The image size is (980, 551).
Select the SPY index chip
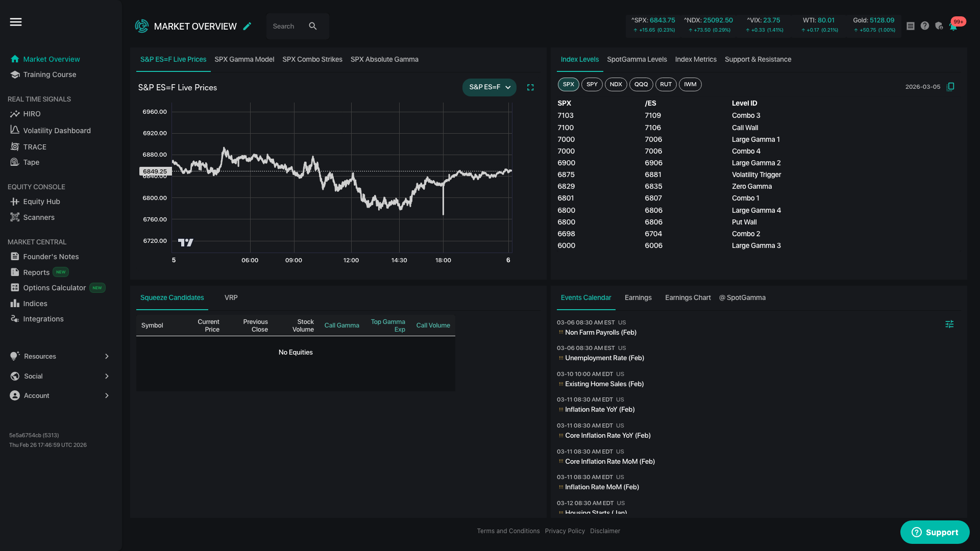pyautogui.click(x=592, y=85)
